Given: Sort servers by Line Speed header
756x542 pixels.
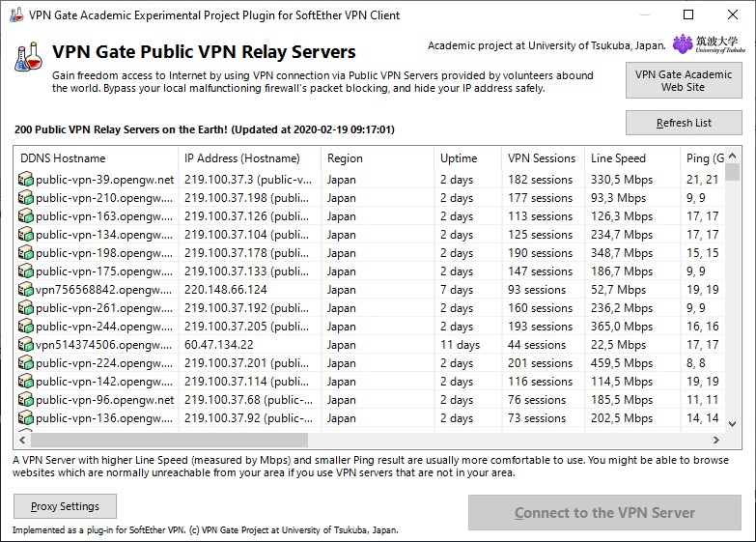Looking at the screenshot, I should (x=630, y=158).
